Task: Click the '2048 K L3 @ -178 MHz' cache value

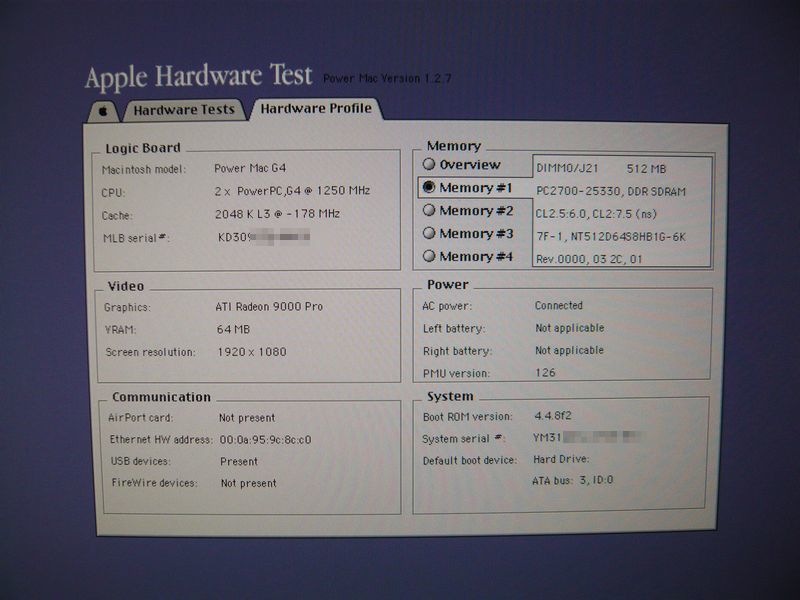Action: click(277, 214)
